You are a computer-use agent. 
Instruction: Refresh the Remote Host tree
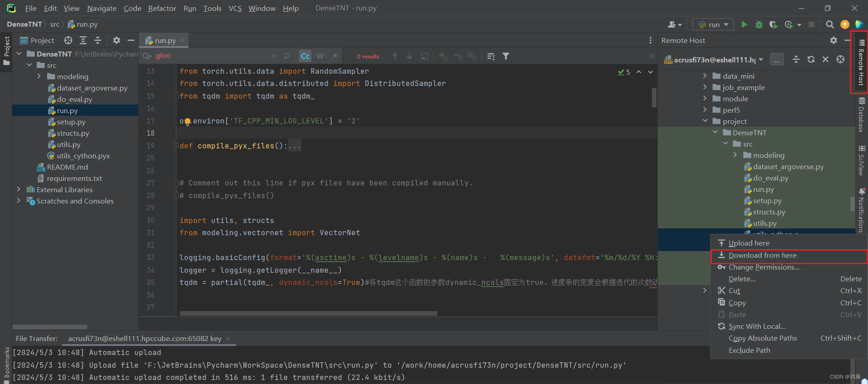click(811, 59)
